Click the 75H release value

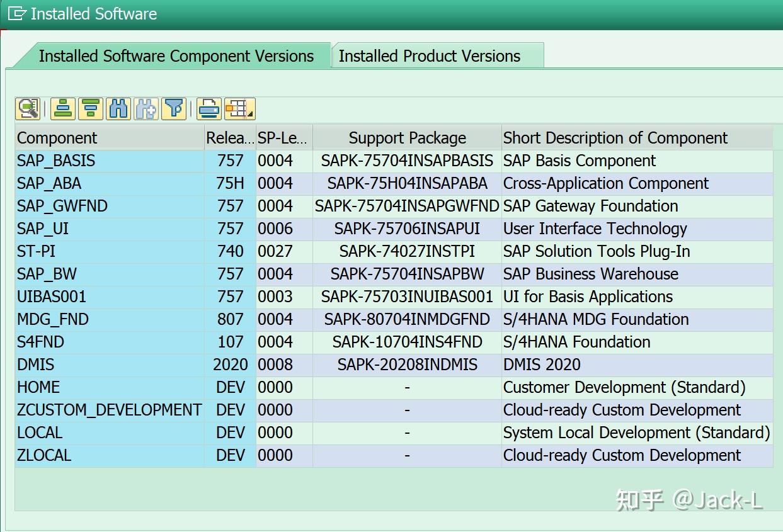230,183
